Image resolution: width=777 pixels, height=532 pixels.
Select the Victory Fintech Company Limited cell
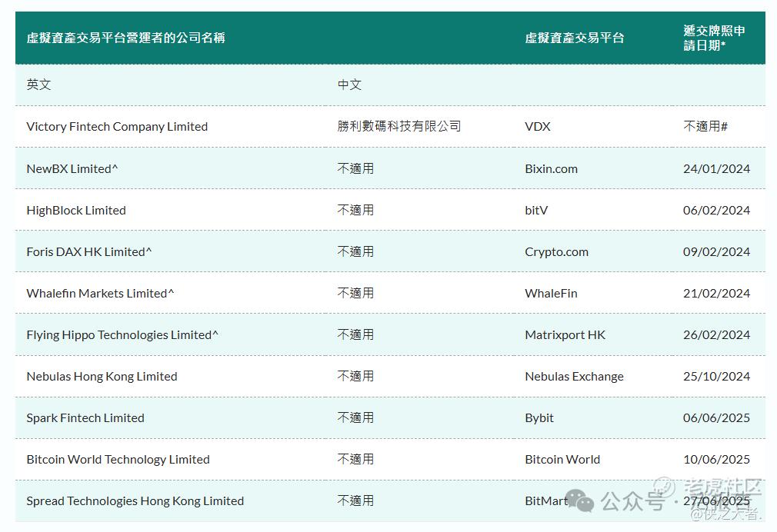[x=117, y=127]
